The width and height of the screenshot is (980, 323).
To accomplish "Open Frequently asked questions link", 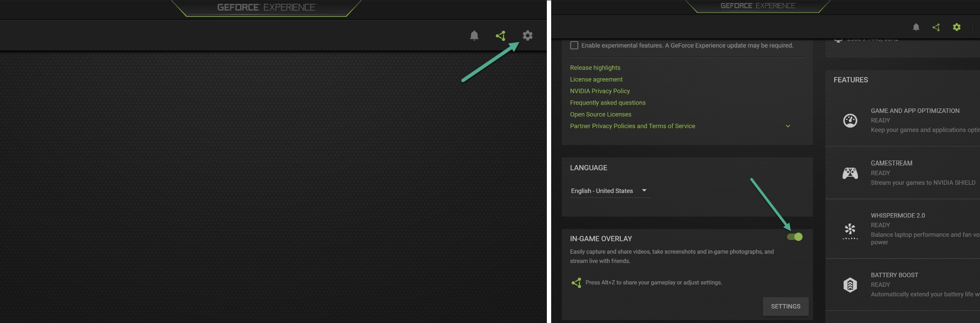I will pos(608,103).
